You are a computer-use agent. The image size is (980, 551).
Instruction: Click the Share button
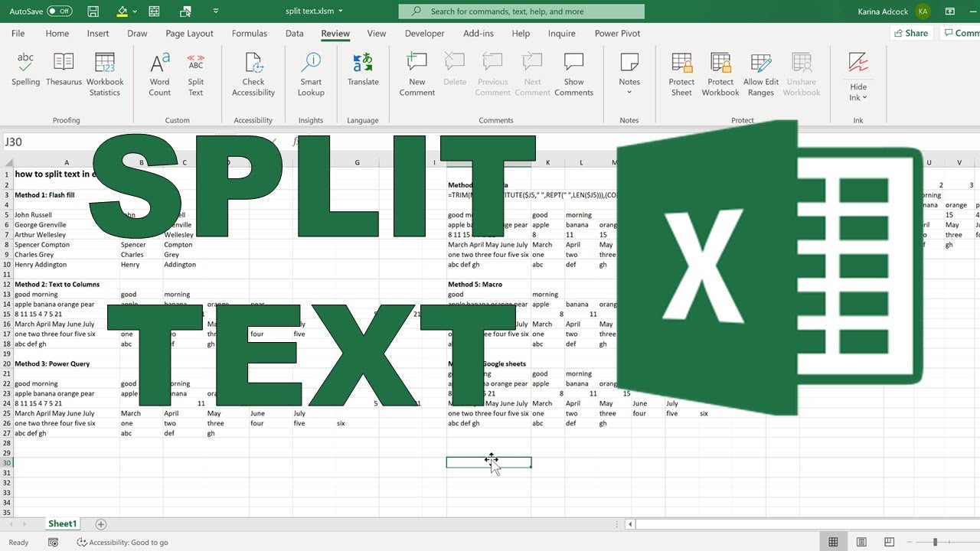pos(911,34)
